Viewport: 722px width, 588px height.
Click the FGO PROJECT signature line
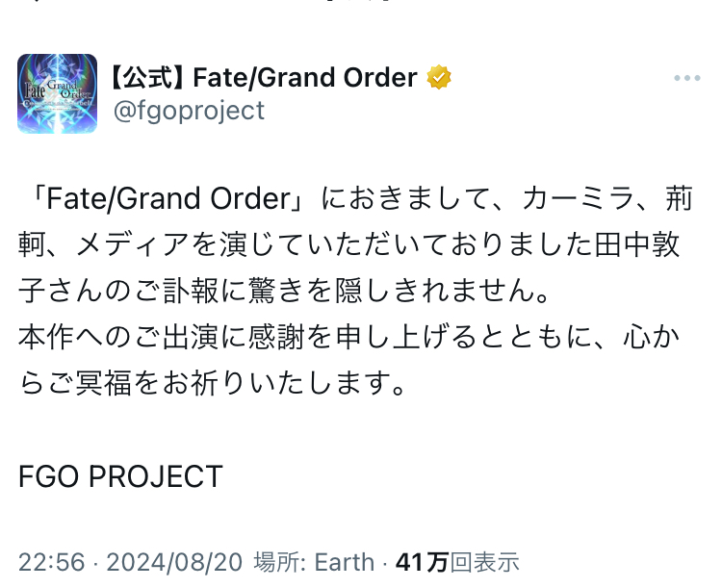[x=120, y=476]
